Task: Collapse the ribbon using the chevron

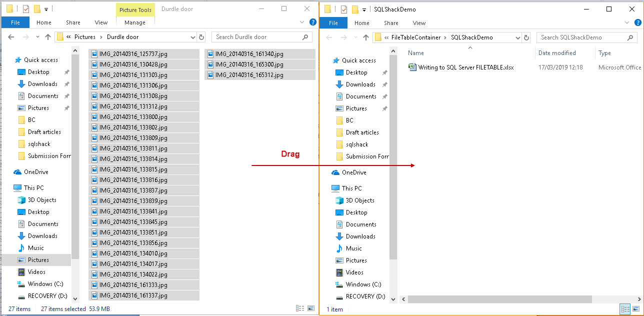Action: (301, 22)
